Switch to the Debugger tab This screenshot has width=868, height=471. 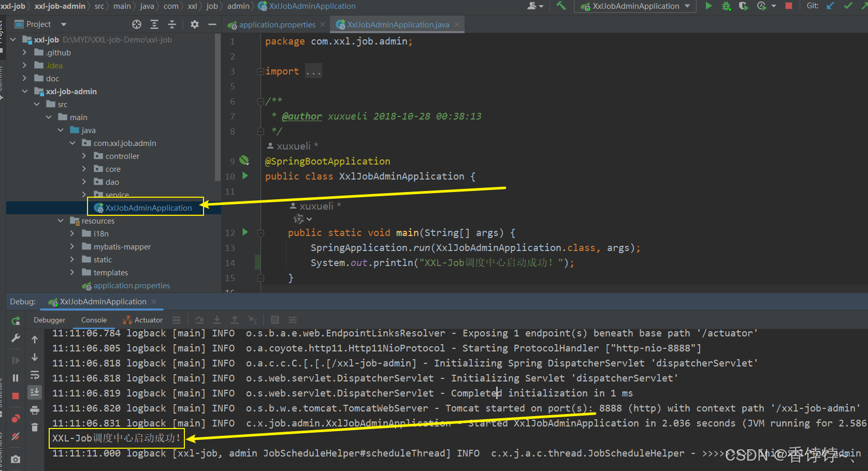(50, 320)
